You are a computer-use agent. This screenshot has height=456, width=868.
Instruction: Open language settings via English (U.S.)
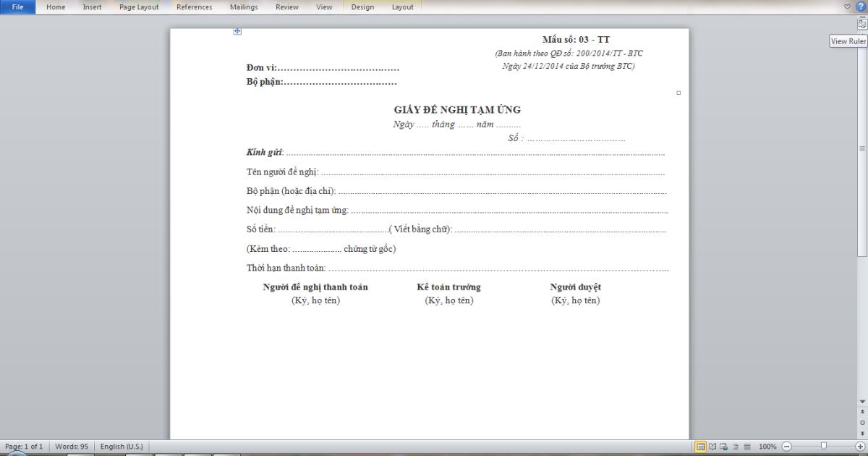(120, 447)
